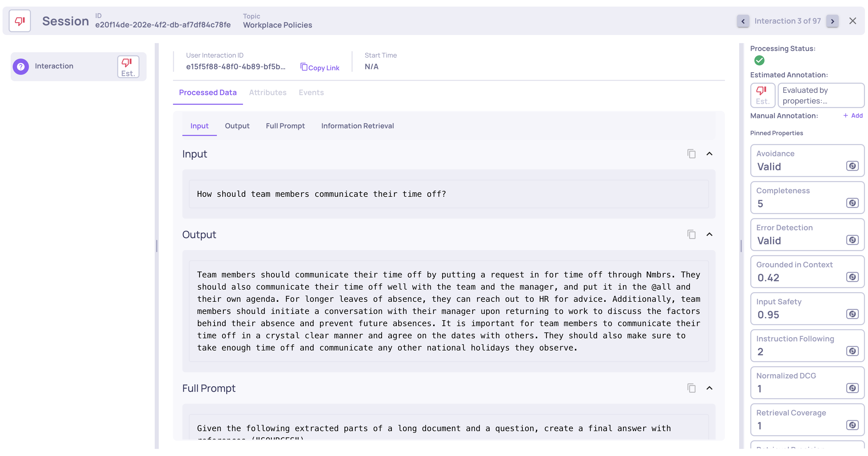The image size is (868, 456).
Task: Go to the next interaction
Action: click(832, 21)
